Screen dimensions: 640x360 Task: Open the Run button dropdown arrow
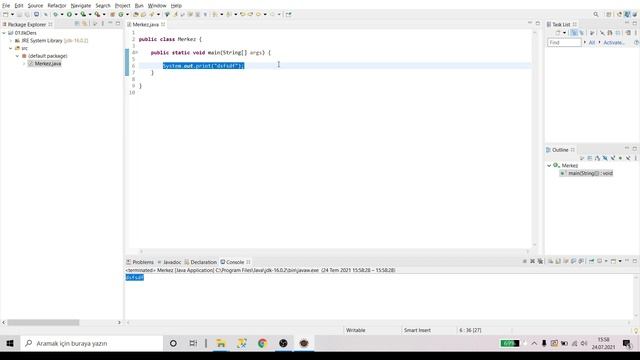(76, 14)
